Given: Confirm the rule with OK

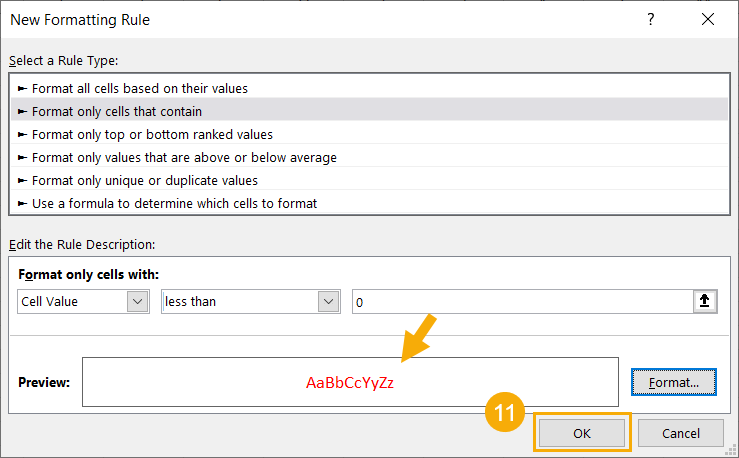Looking at the screenshot, I should [x=582, y=432].
